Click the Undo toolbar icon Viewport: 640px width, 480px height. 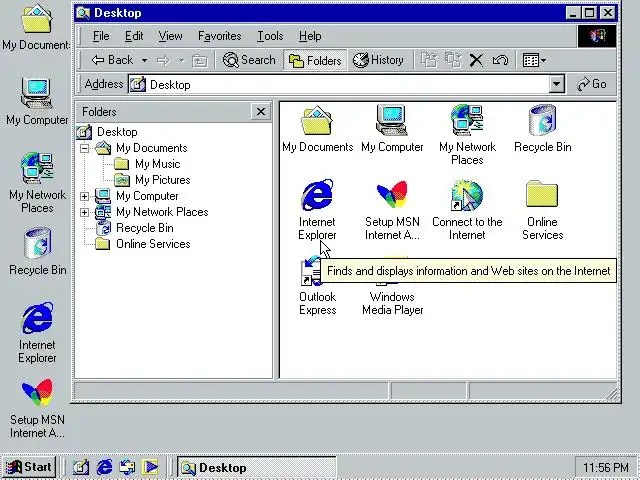click(x=500, y=61)
